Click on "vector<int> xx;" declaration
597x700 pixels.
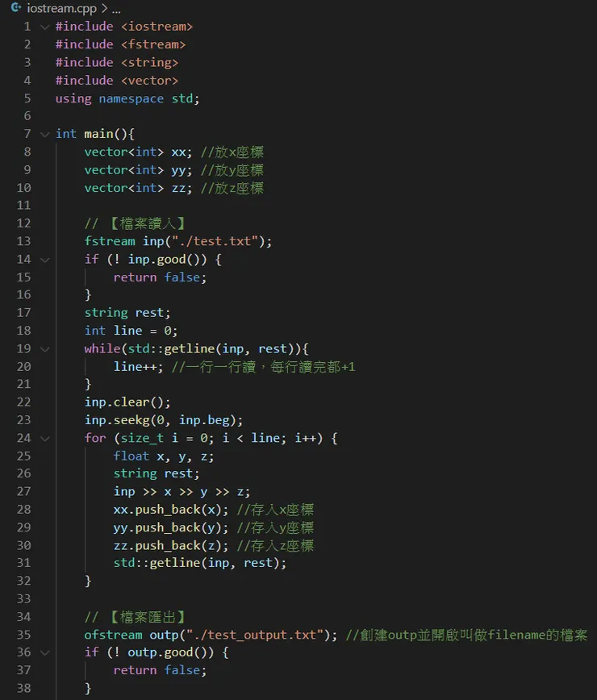tap(139, 152)
